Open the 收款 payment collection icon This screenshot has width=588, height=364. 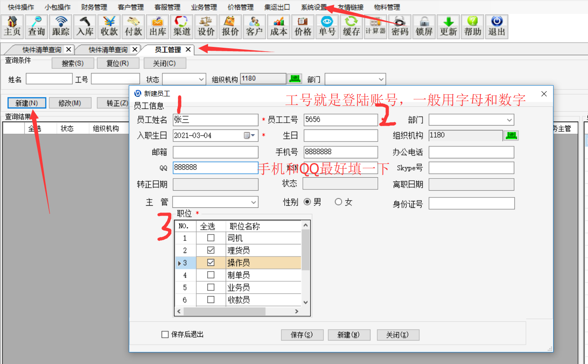[x=109, y=27]
